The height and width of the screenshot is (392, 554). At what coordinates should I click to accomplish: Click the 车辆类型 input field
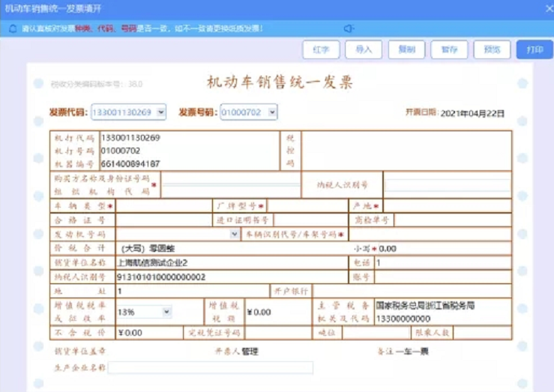[163, 206]
